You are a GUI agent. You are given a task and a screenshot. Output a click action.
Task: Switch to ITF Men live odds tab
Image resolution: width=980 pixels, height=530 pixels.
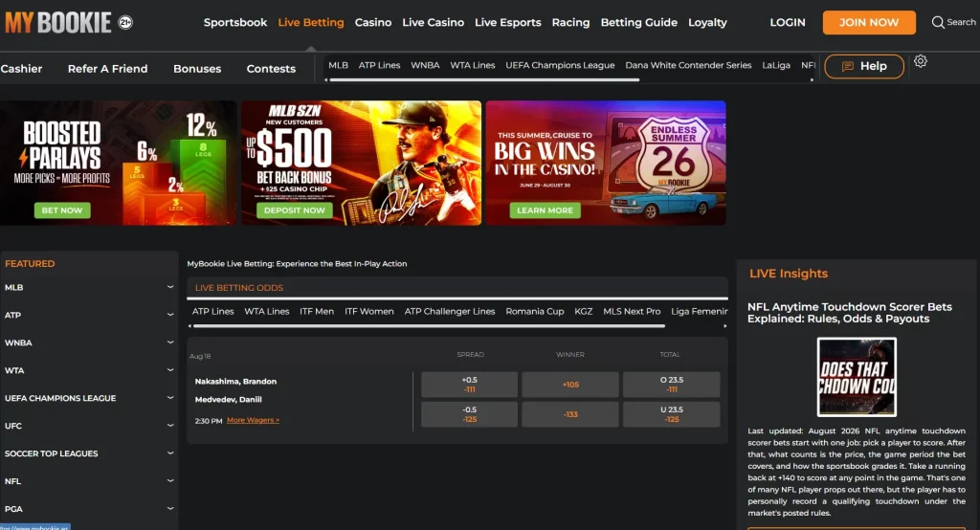[x=317, y=311]
